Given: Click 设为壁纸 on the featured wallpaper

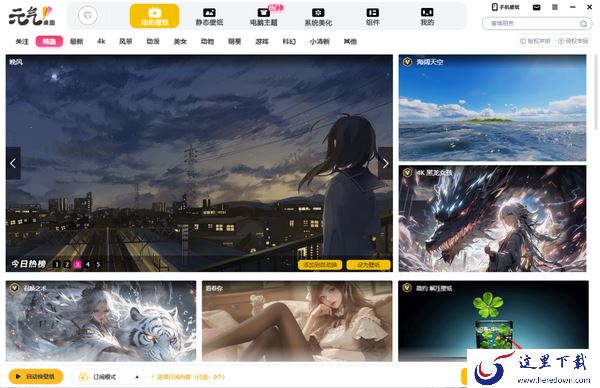Looking at the screenshot, I should click(368, 265).
